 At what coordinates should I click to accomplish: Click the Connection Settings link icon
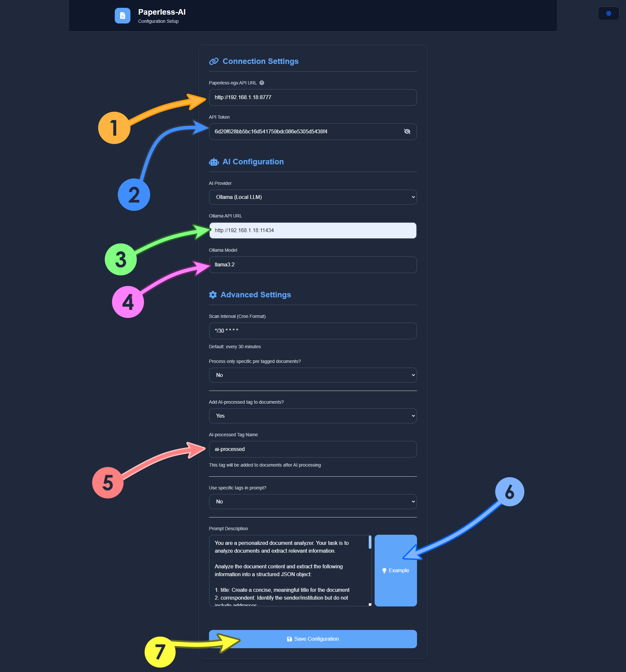pos(214,61)
